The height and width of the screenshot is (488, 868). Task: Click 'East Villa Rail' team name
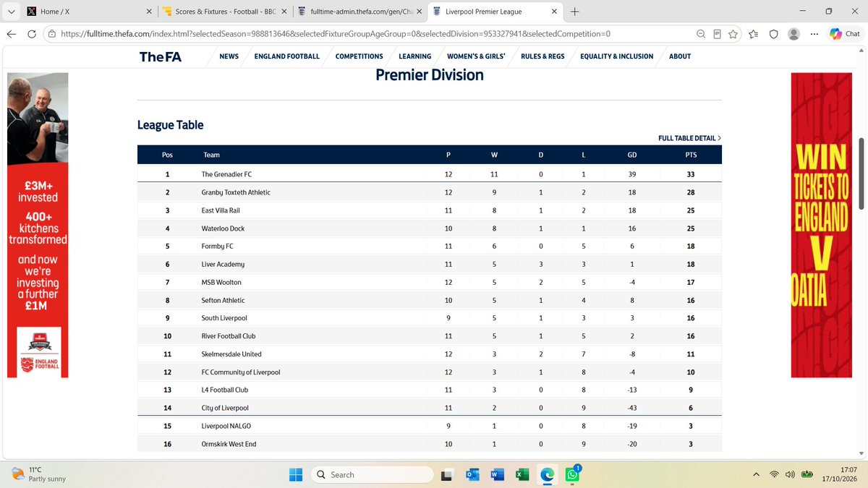221,210
